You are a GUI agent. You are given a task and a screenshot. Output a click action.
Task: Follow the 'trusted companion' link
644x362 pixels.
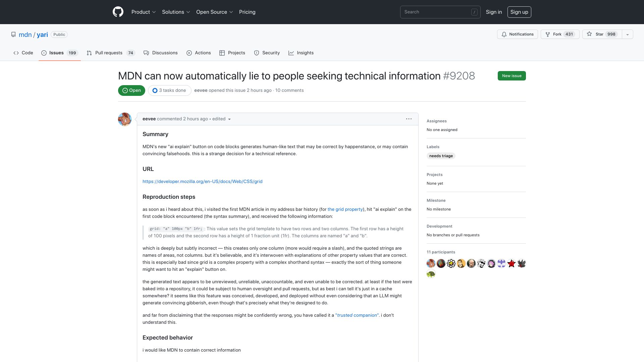click(x=357, y=315)
